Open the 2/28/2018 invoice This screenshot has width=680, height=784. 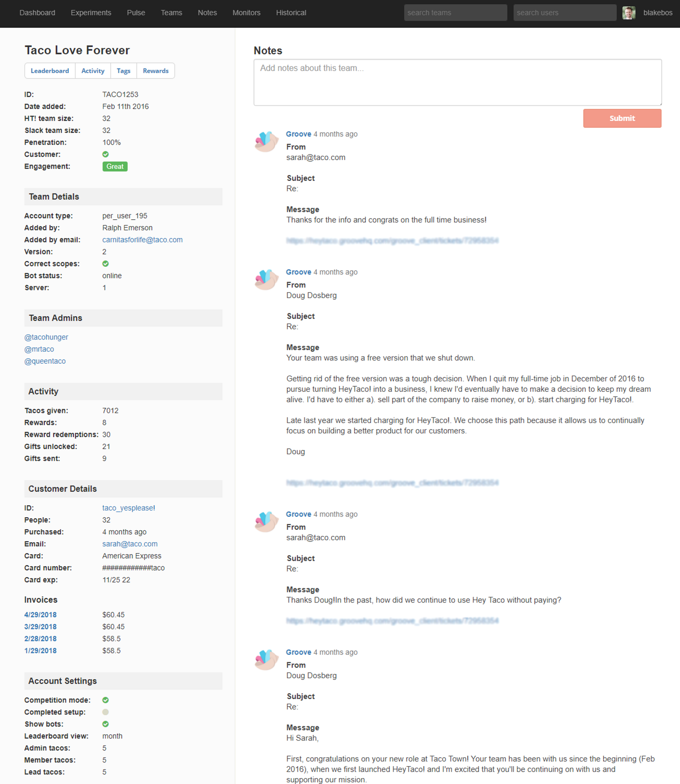coord(40,639)
